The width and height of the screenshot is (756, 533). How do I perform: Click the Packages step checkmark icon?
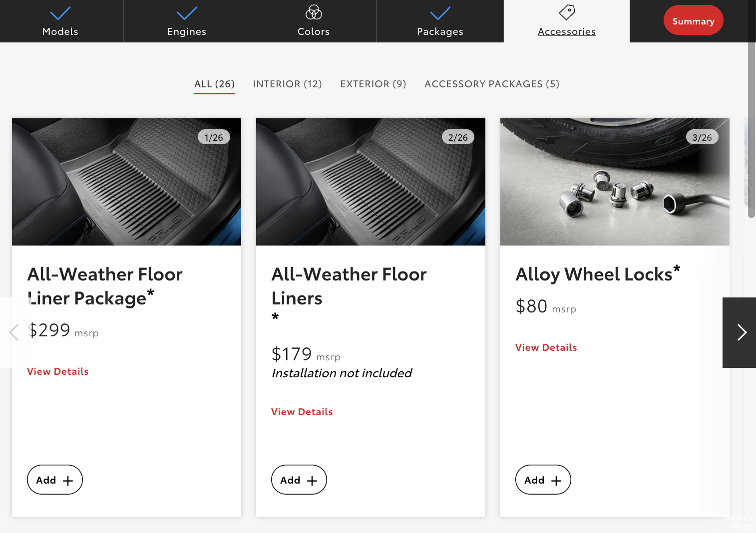coord(440,13)
